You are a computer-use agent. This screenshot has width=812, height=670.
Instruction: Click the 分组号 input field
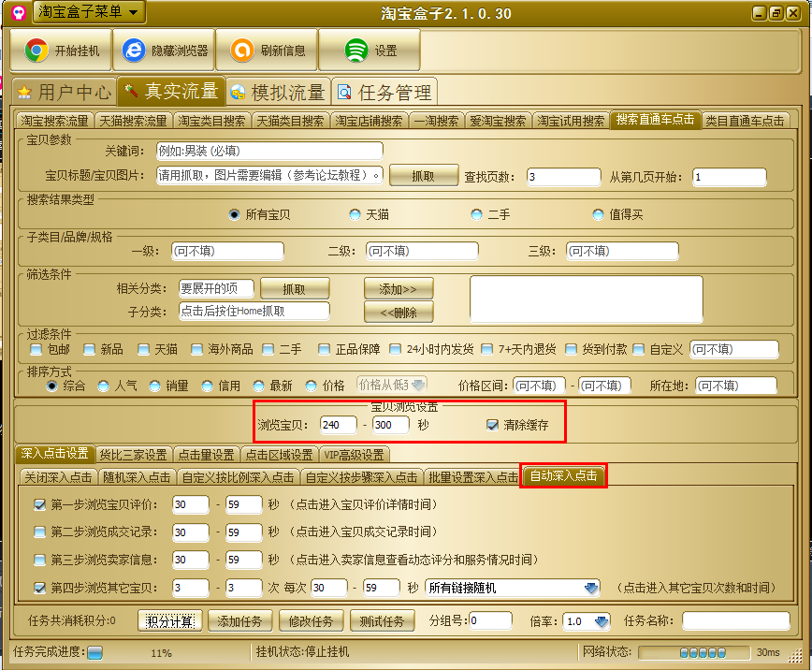pyautogui.click(x=490, y=620)
